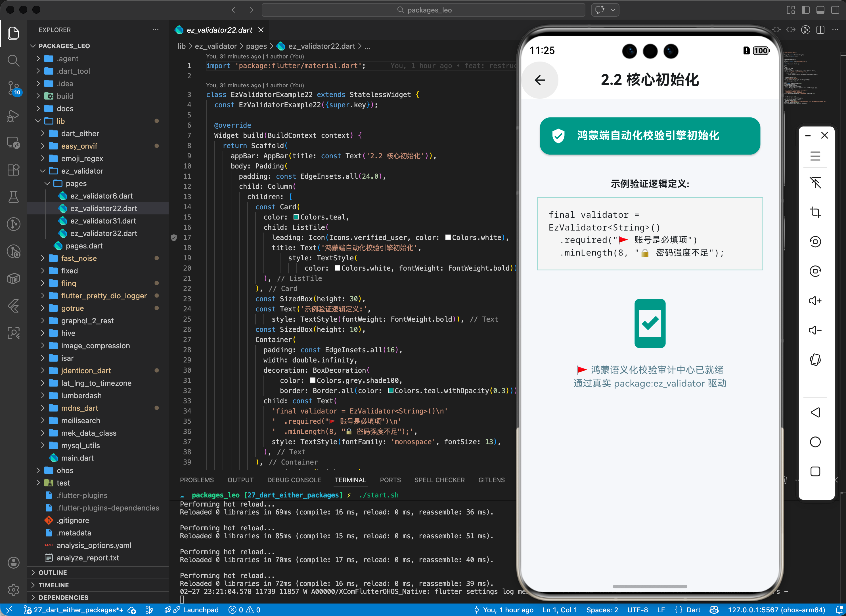Screen dimensions: 846x616
Task: Expand the OUTLINE section
Action: pos(53,572)
